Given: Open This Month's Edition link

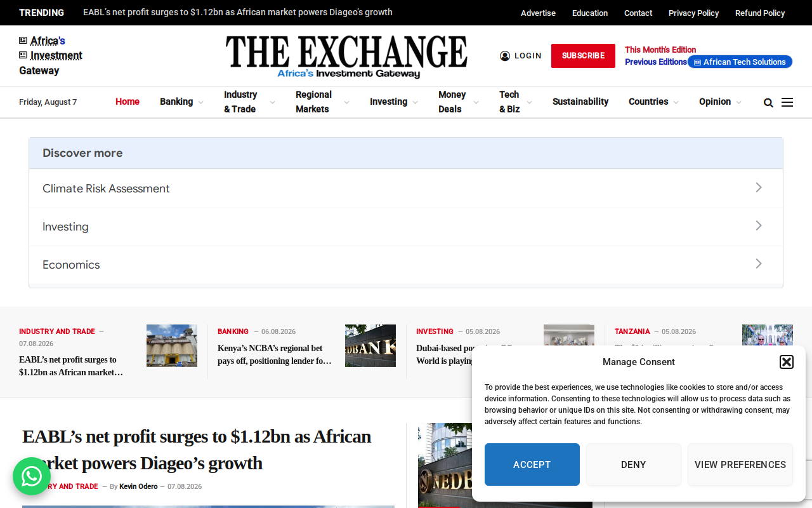Looking at the screenshot, I should (x=660, y=50).
